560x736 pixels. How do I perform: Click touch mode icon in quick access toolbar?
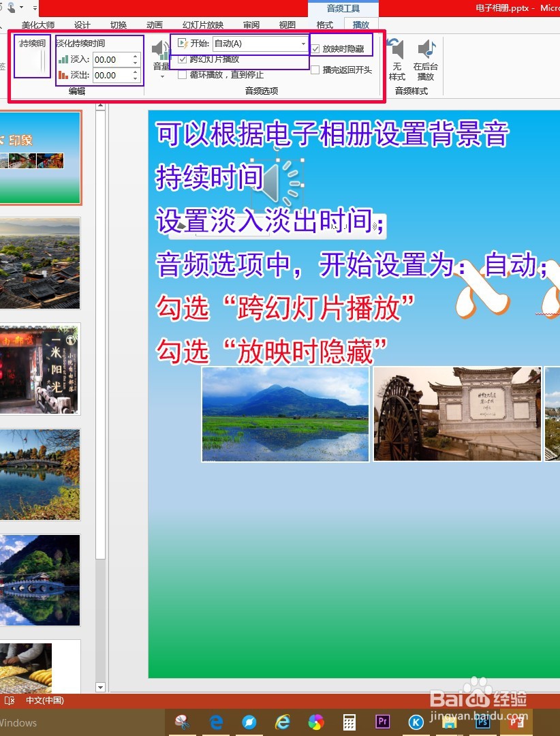coord(10,7)
